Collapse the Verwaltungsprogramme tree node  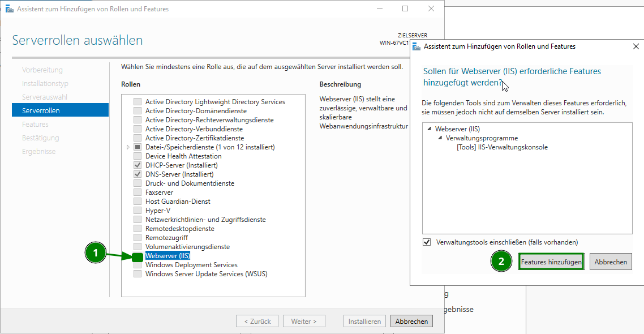(439, 138)
